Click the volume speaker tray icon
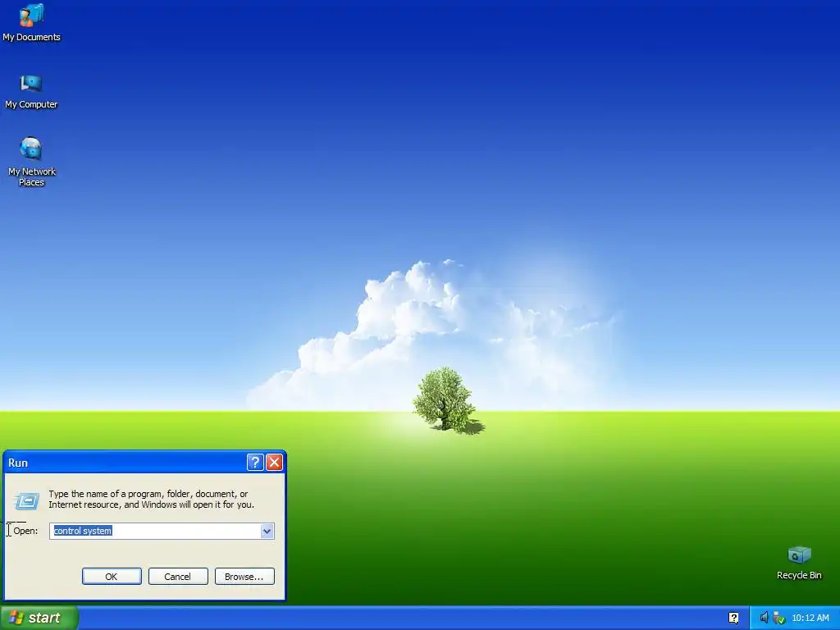Viewport: 840px width, 630px height. point(764,618)
